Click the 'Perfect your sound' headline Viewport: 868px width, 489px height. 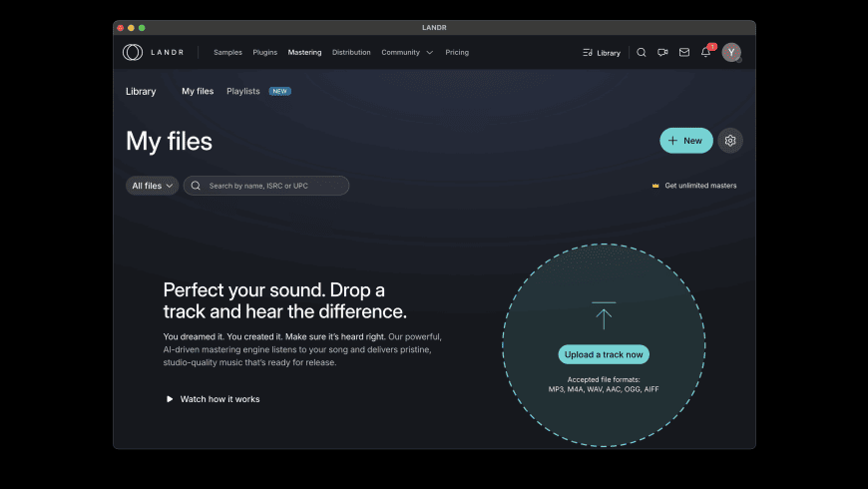284,300
